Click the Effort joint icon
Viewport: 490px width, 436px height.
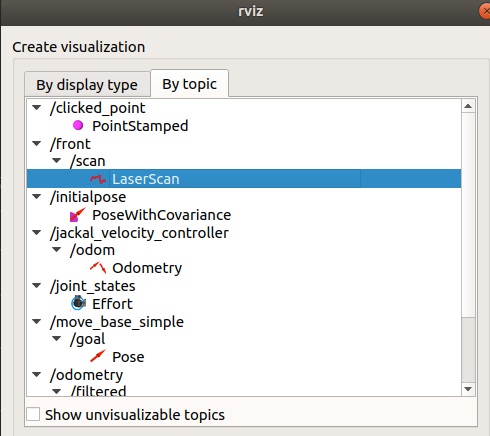click(78, 303)
